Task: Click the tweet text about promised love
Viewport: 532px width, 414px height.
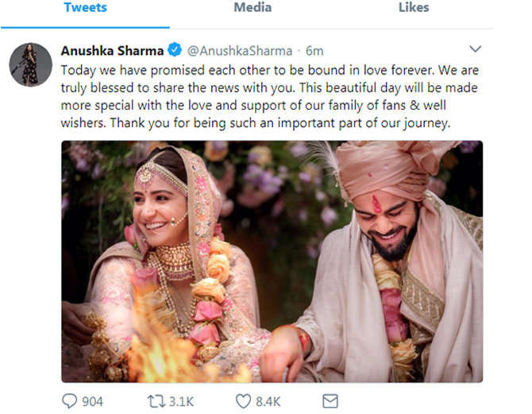Action: point(270,95)
